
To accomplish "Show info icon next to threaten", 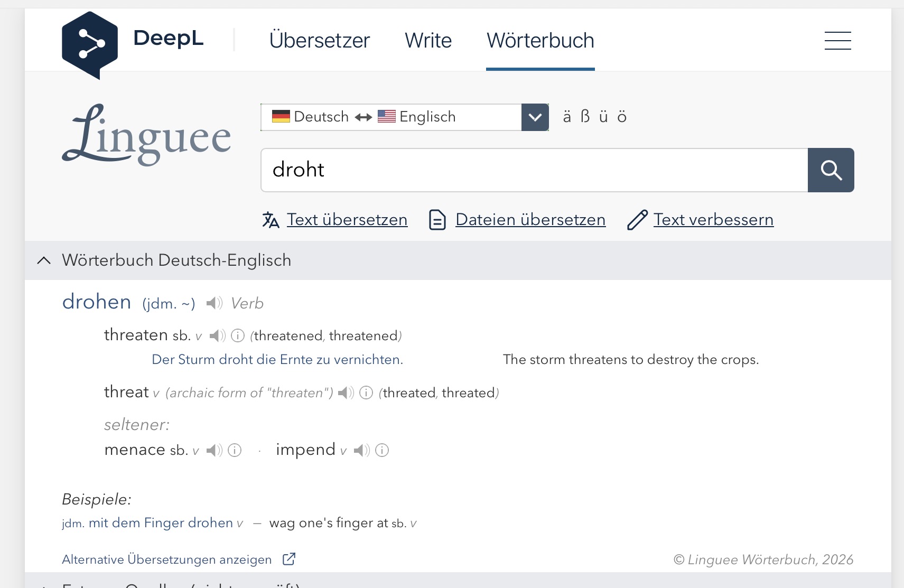I will (238, 335).
